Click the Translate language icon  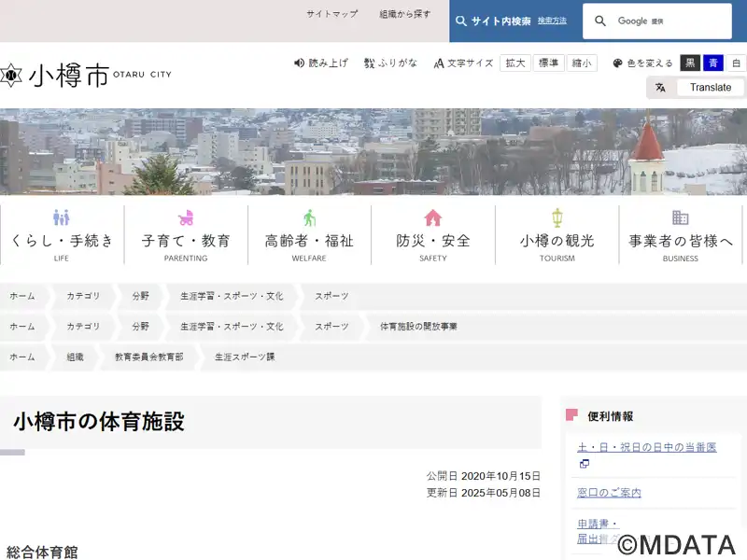(660, 88)
